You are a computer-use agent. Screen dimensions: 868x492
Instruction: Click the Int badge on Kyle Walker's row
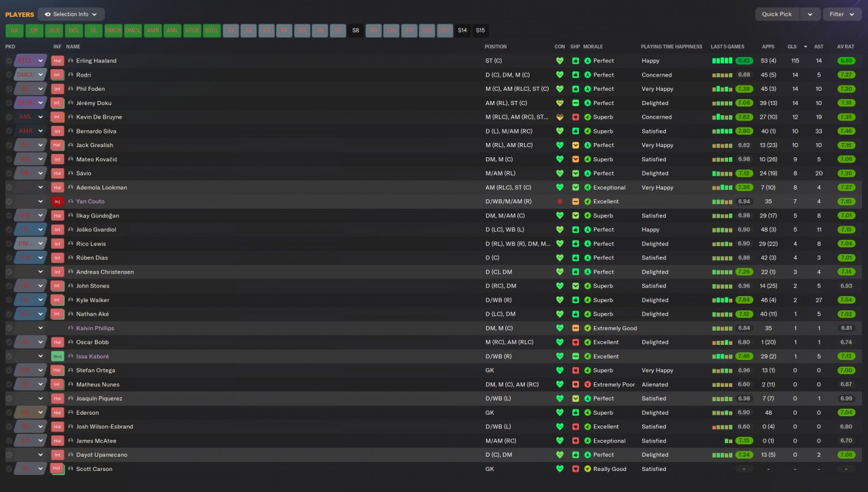[58, 300]
